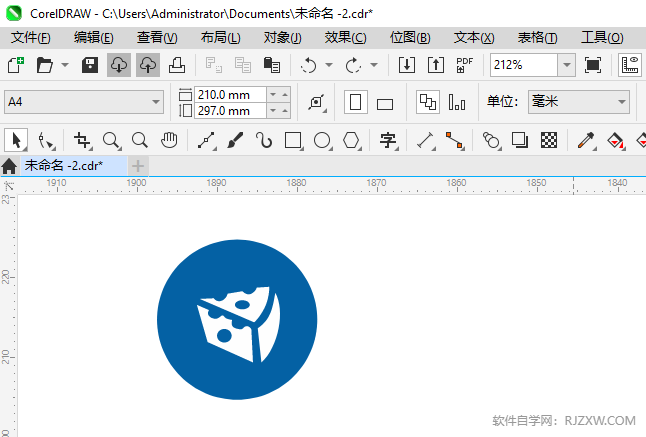
Task: Add a new document tab with plus
Action: click(138, 166)
